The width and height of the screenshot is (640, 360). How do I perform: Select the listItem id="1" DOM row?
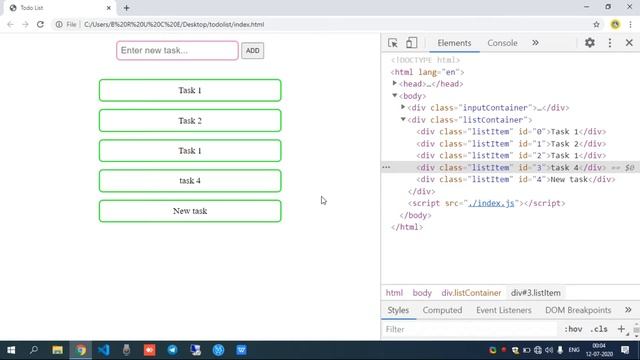coord(511,144)
